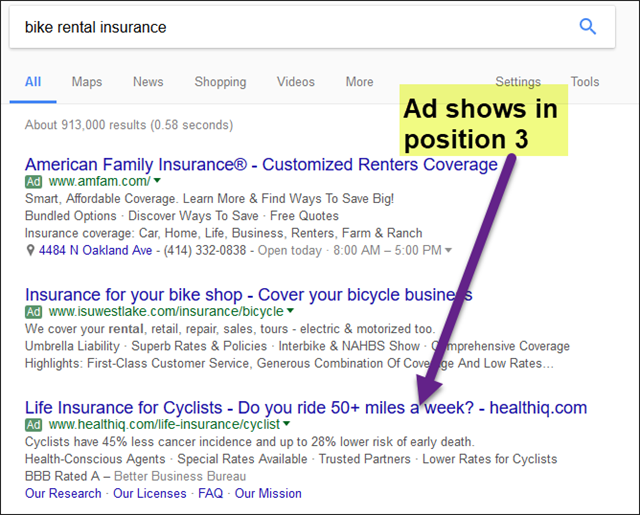Click the www.amfam.com/ green URL
640x515 pixels.
[100, 181]
